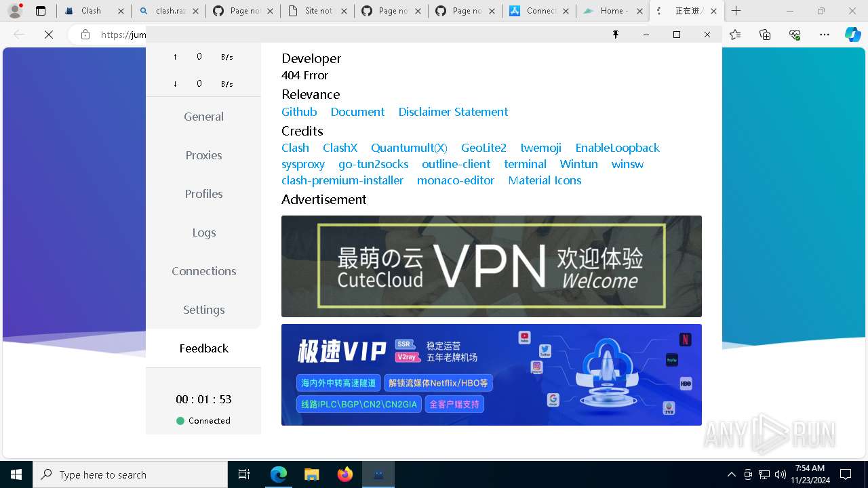
Task: Select the Clash app taskbar icon
Action: pos(378,474)
